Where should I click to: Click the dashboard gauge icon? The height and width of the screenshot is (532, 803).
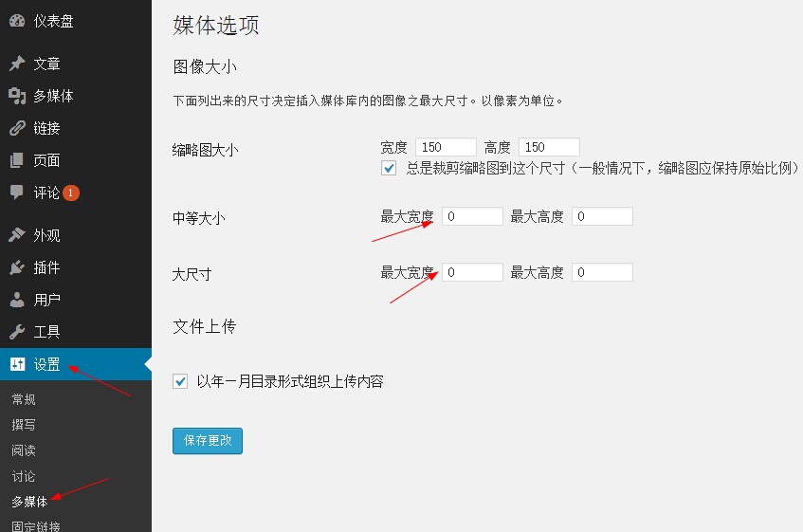(x=17, y=21)
